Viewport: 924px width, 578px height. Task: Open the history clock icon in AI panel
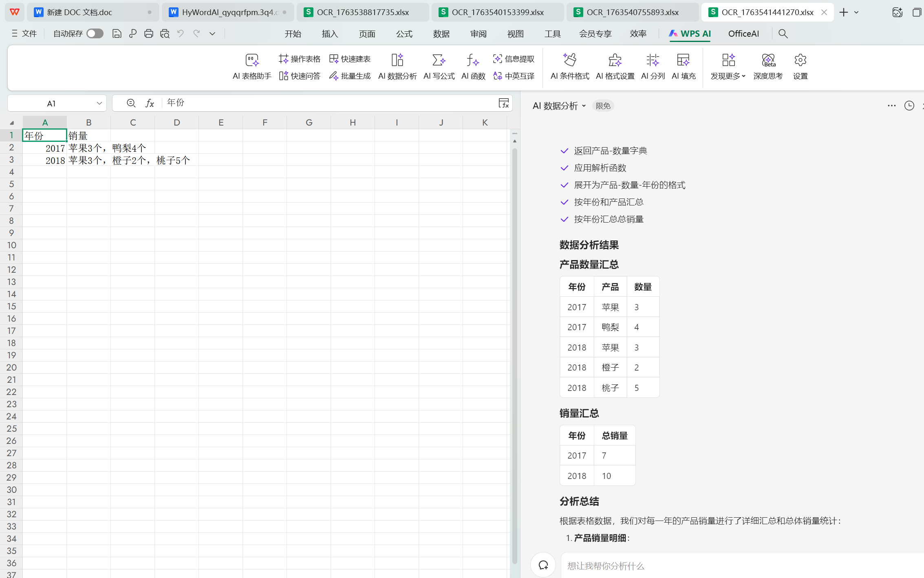coord(909,106)
